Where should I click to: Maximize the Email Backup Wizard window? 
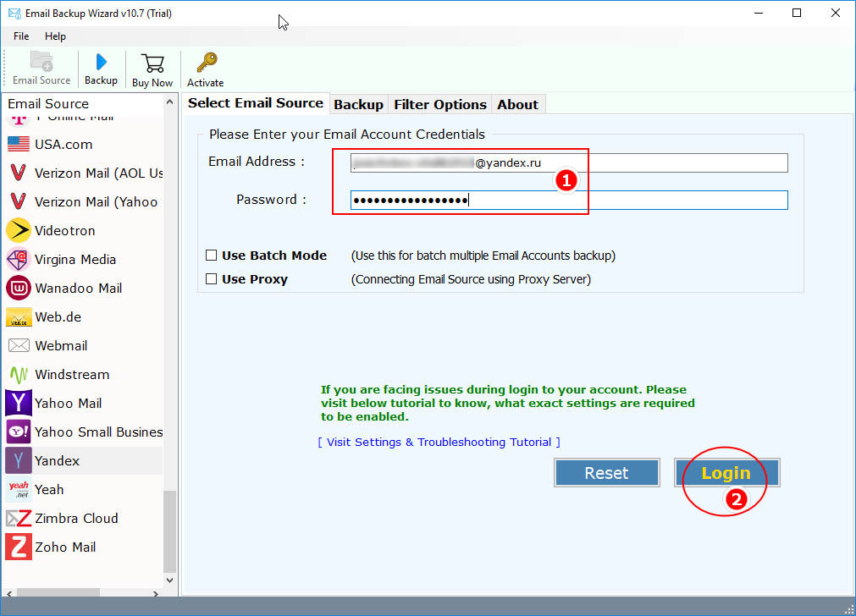797,13
